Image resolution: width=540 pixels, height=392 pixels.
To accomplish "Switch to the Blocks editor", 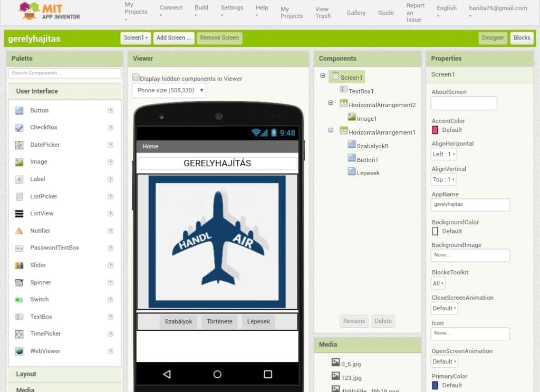I will (x=522, y=38).
